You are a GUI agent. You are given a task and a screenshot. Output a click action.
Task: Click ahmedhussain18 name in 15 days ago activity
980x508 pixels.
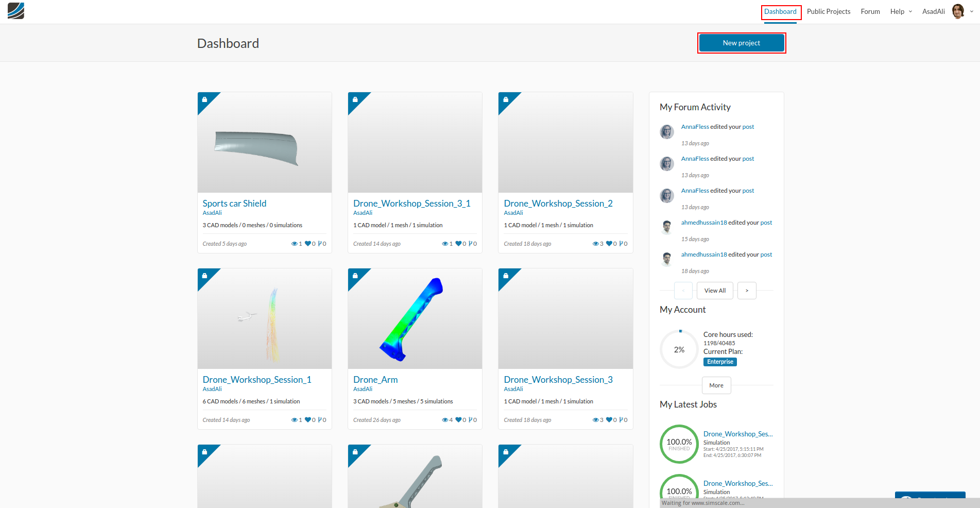[704, 223]
